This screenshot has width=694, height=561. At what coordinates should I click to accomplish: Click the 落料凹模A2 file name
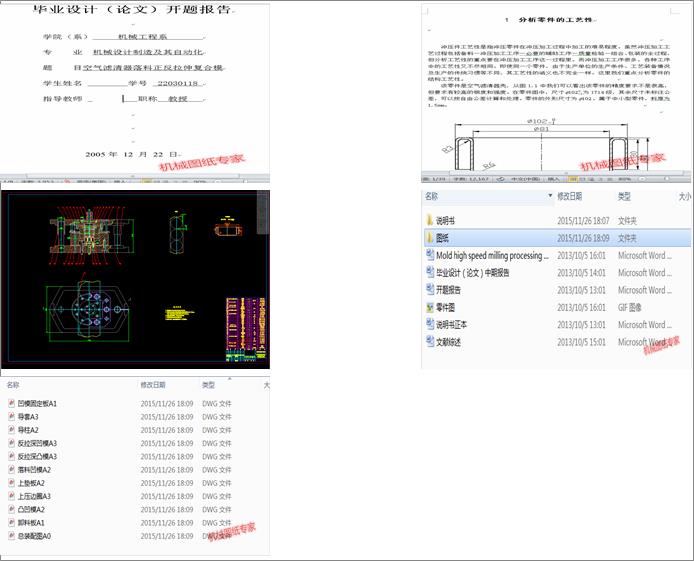point(35,469)
